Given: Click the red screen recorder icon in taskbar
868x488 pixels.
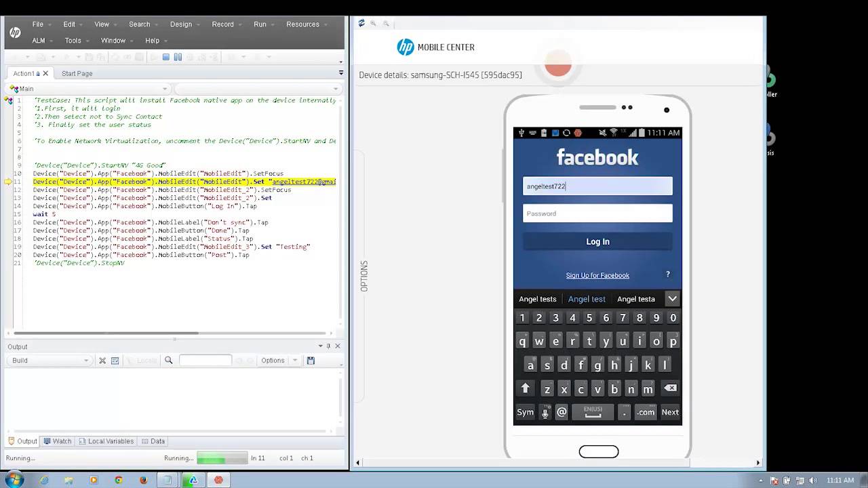Looking at the screenshot, I should [x=218, y=480].
